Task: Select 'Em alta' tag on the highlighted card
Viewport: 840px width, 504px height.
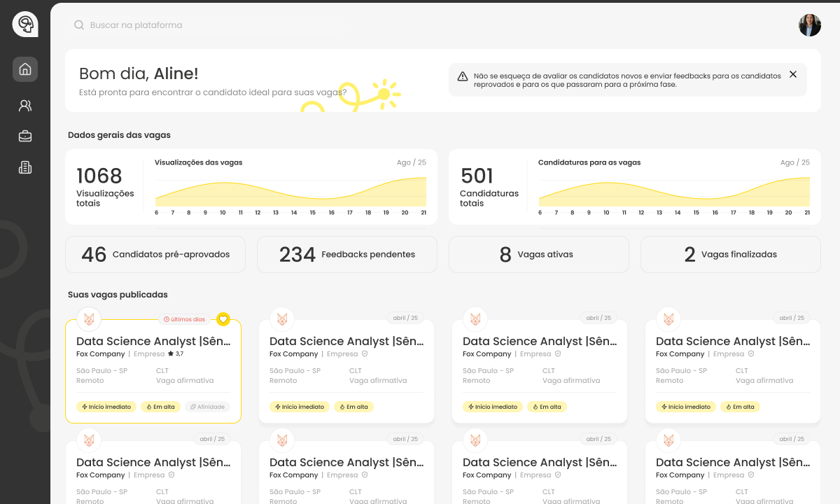Action: (160, 407)
